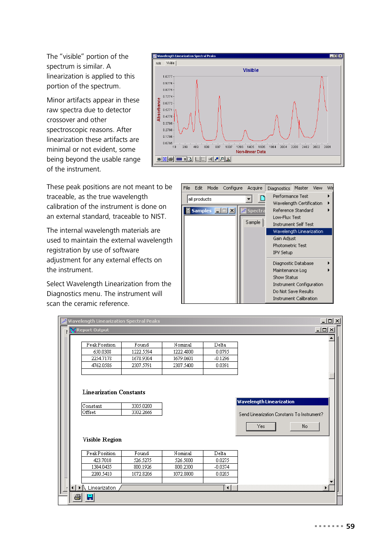Click the zoom box icon in the spectrum toolbar
Viewport: 392px width, 555px height.
[x=222, y=159]
